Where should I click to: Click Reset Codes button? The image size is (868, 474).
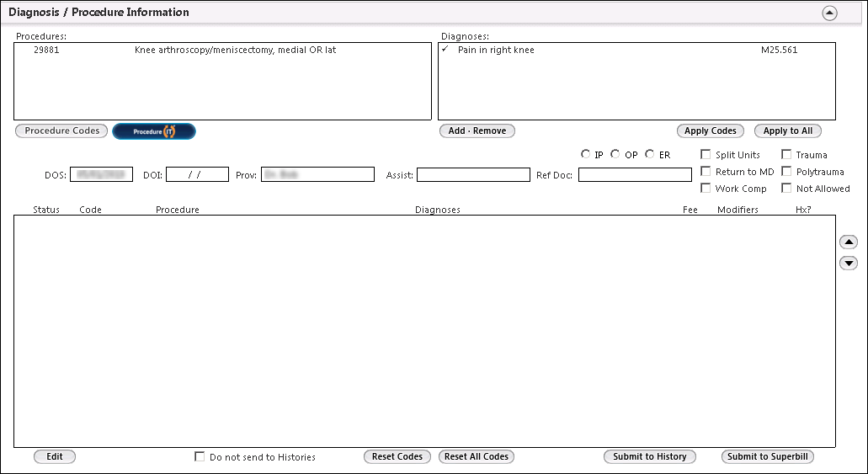pos(397,457)
